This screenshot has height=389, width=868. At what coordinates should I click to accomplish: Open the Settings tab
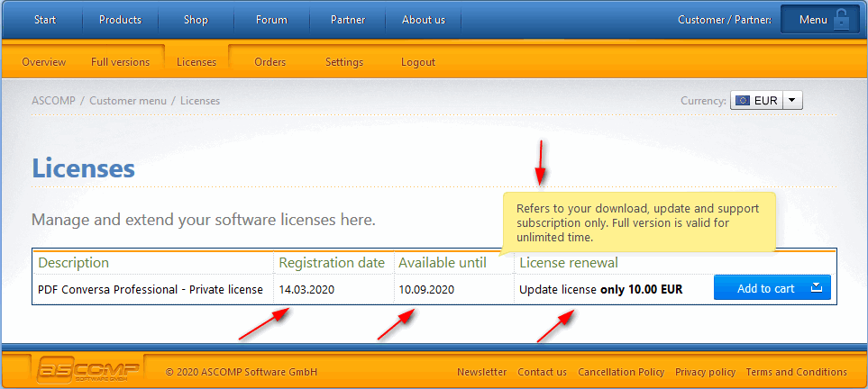(x=344, y=62)
